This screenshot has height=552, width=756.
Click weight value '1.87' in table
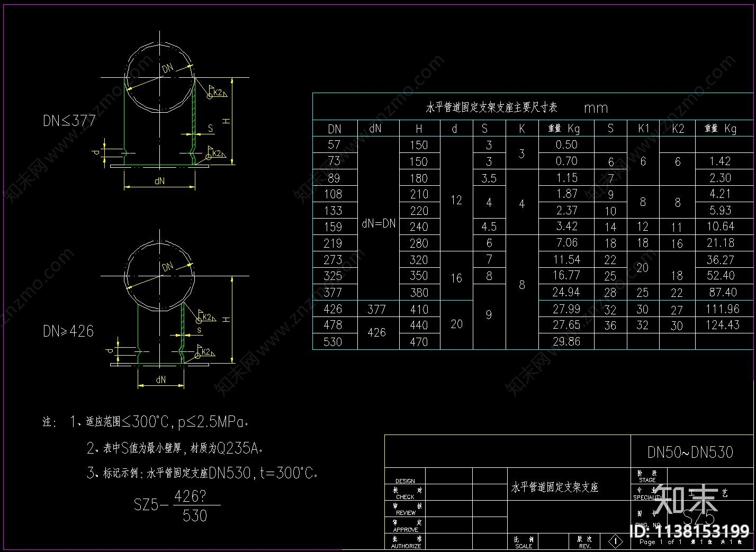(x=566, y=194)
